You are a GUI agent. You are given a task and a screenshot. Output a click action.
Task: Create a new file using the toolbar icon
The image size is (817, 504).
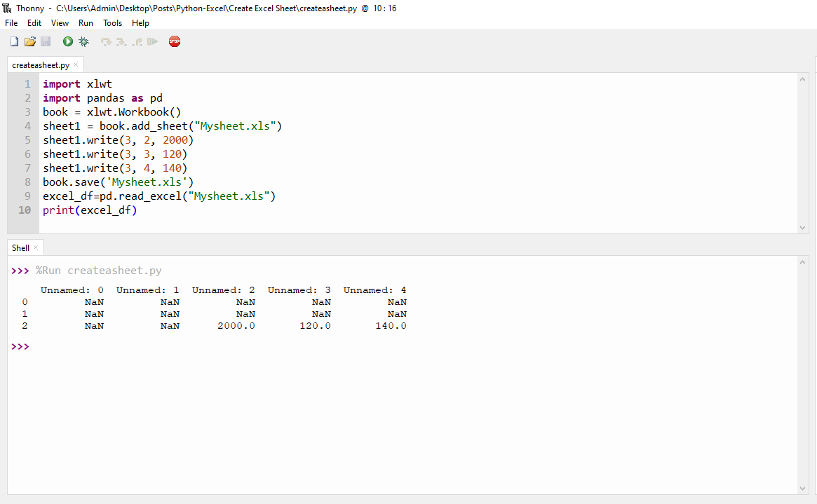coord(14,41)
